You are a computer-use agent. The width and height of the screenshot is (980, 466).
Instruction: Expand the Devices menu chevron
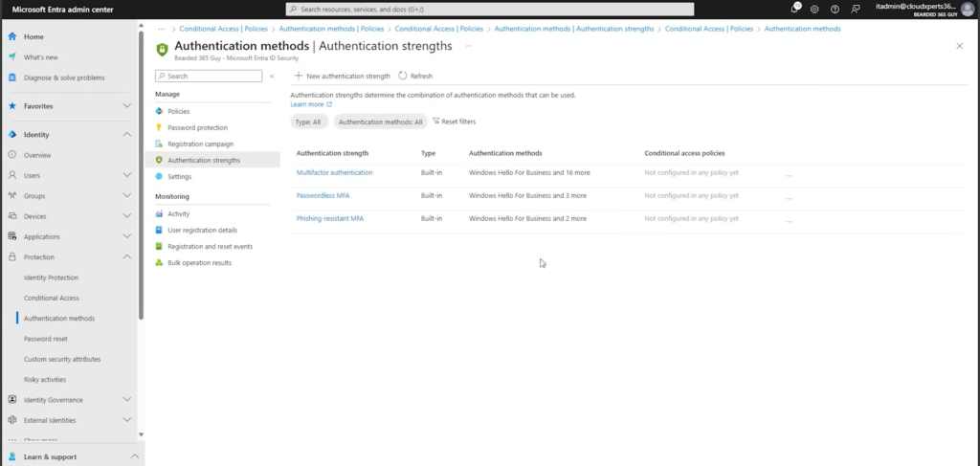[127, 216]
